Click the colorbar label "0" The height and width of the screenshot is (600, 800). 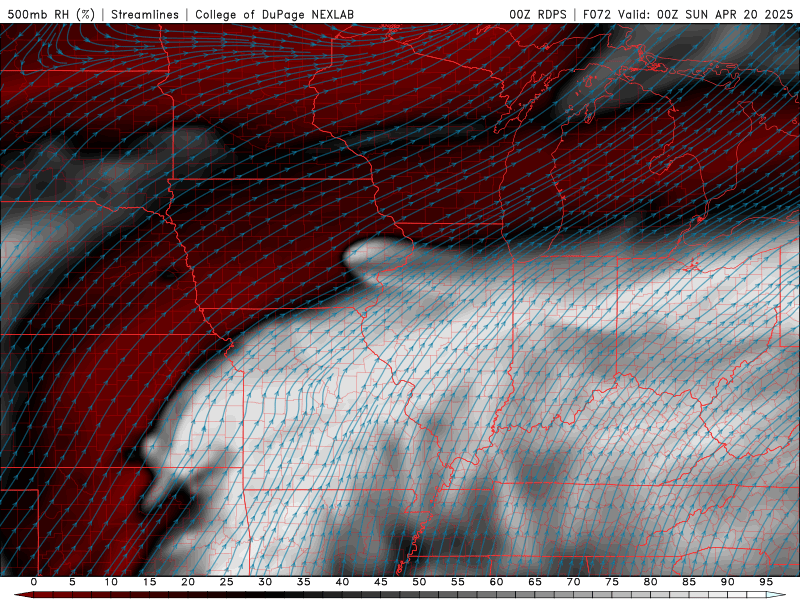click(34, 582)
